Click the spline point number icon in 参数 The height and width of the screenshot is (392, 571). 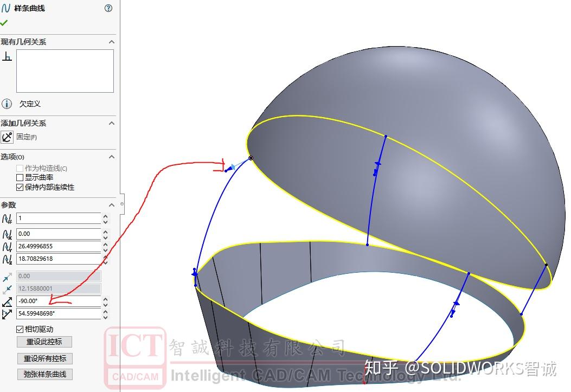coord(6,219)
